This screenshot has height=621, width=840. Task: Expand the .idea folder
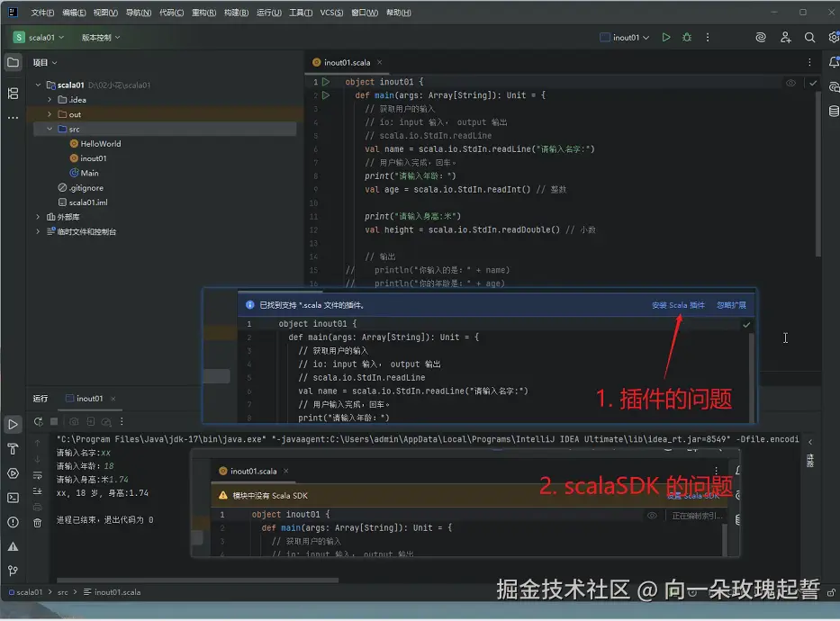(x=50, y=100)
